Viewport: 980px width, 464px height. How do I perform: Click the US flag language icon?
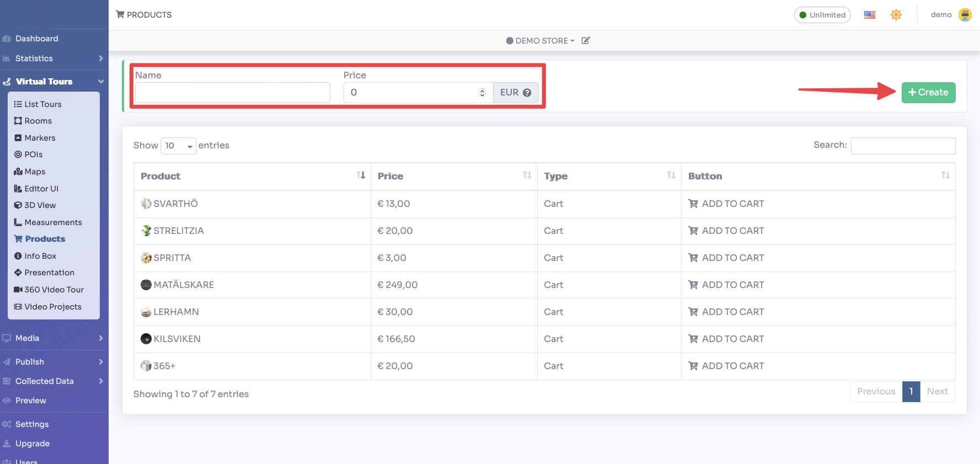tap(870, 15)
